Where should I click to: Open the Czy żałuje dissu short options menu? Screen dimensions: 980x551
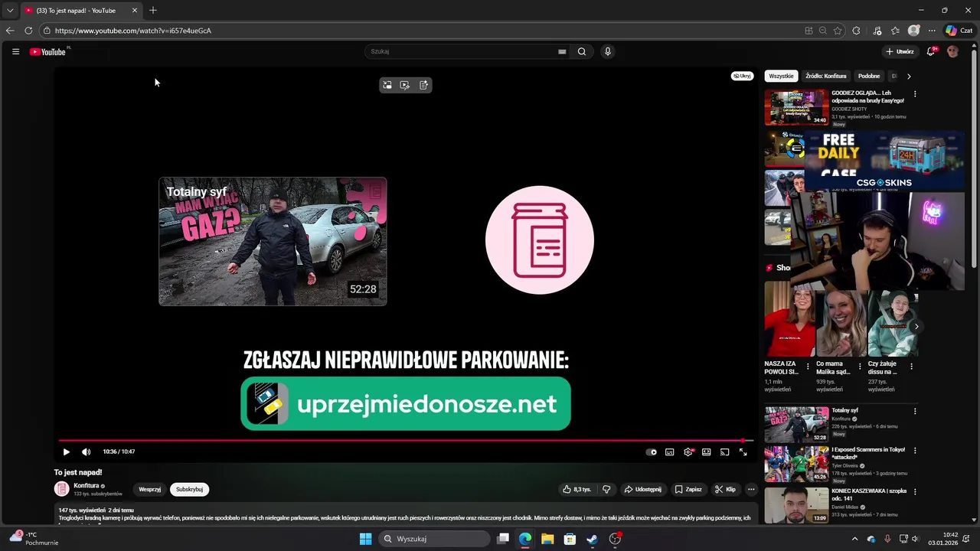[911, 367]
